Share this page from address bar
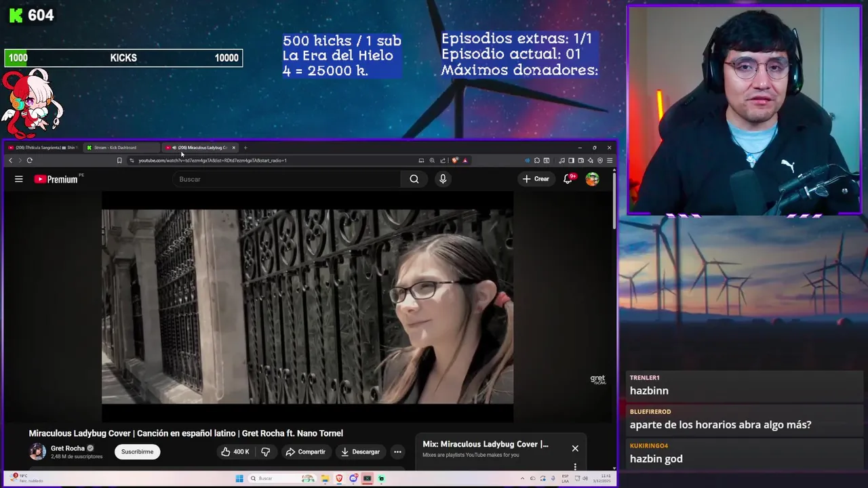The width and height of the screenshot is (868, 488). point(443,161)
